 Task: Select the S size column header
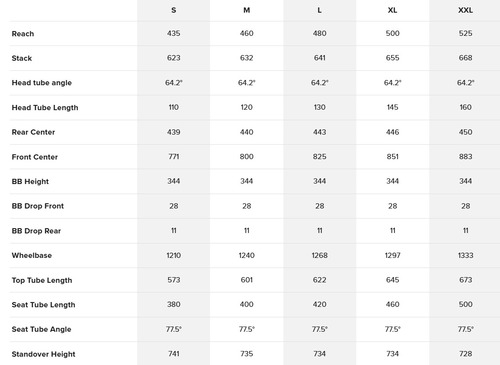point(174,10)
